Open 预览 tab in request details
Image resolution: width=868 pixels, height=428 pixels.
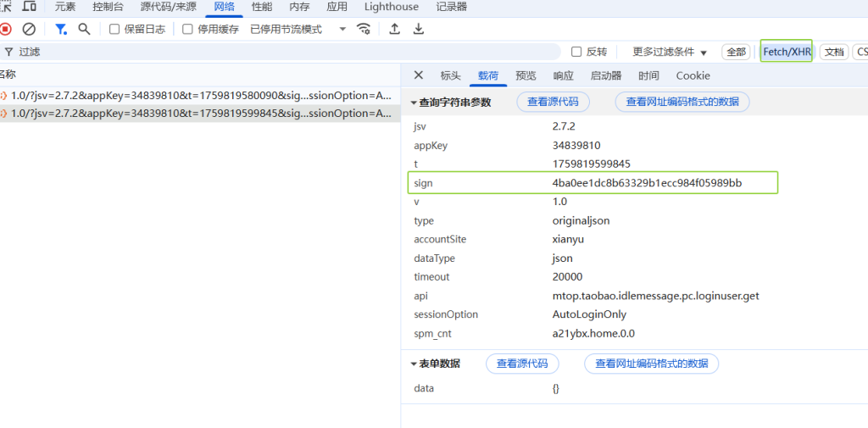526,76
